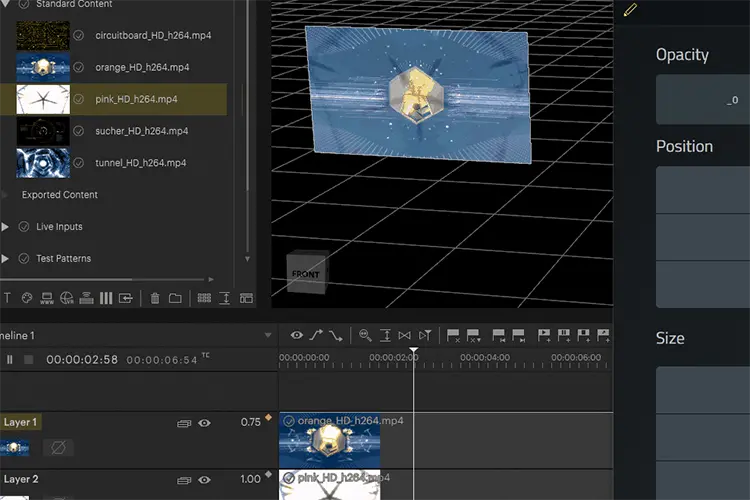Click the trash can delete icon
Screen dimensions: 750x500
(x=154, y=298)
